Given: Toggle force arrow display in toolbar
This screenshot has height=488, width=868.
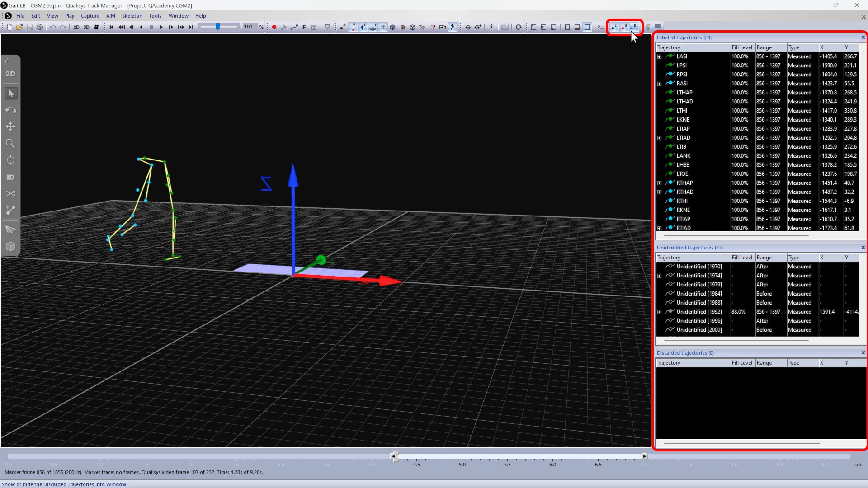Looking at the screenshot, I should coord(363,27).
